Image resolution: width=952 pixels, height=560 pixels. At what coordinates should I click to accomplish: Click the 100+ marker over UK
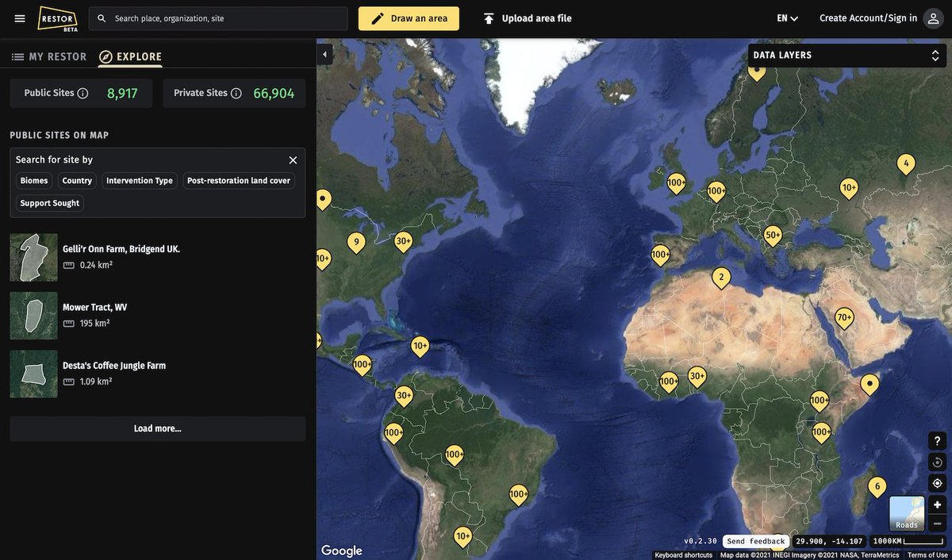coord(676,182)
